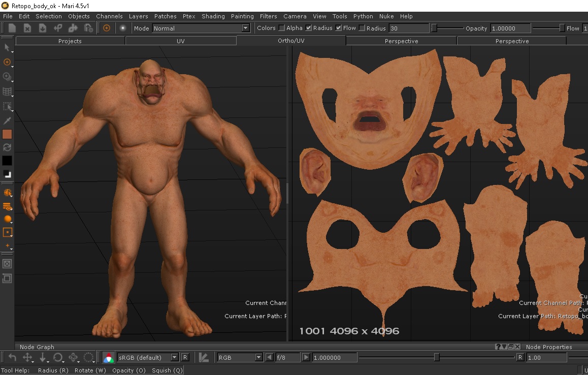
Task: Click the rotate circle tool in bottom toolbar
Action: tap(58, 357)
